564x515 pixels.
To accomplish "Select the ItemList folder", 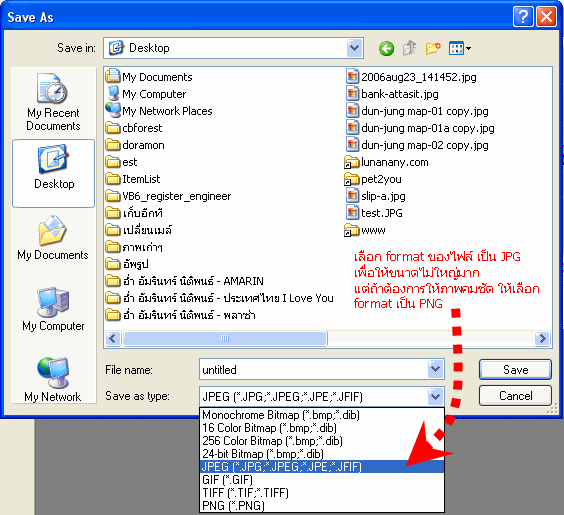I will 133,179.
